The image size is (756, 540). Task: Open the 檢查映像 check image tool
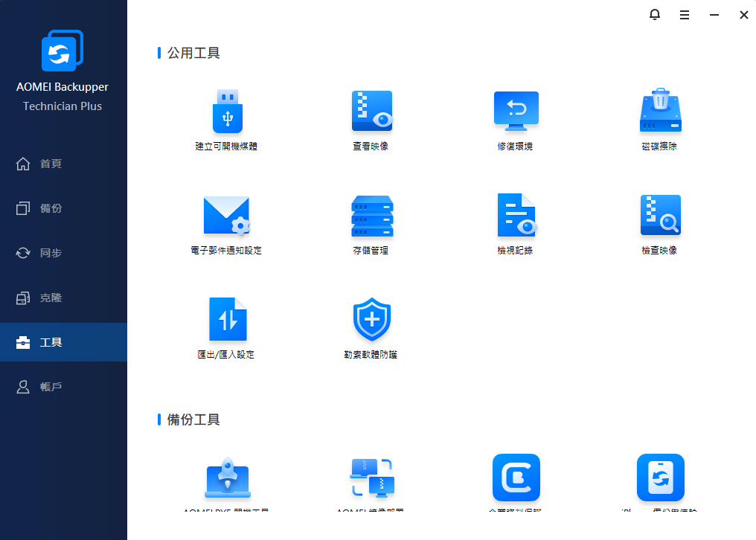tap(660, 224)
